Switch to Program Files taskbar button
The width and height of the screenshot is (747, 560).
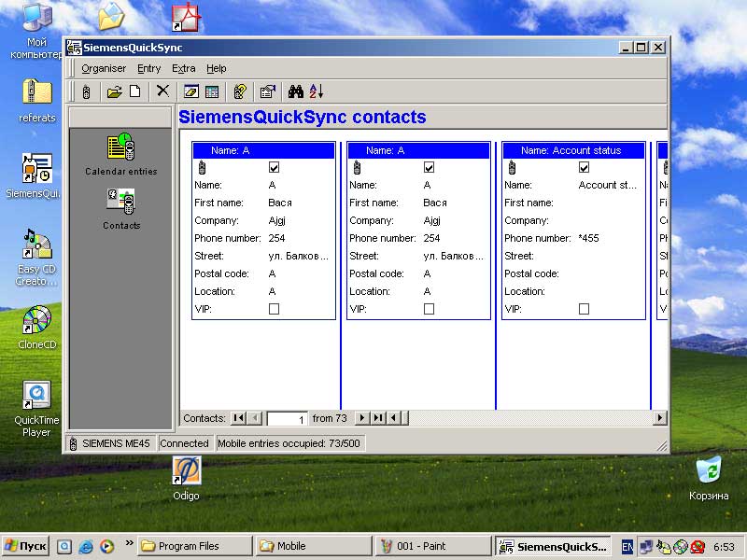tap(195, 546)
